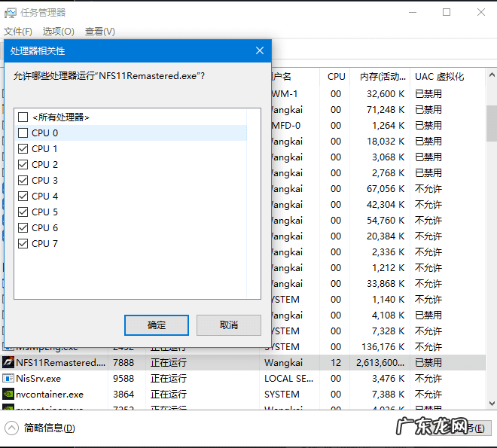Enable the CPU 0 checkbox
This screenshot has width=497, height=448.
coord(23,133)
